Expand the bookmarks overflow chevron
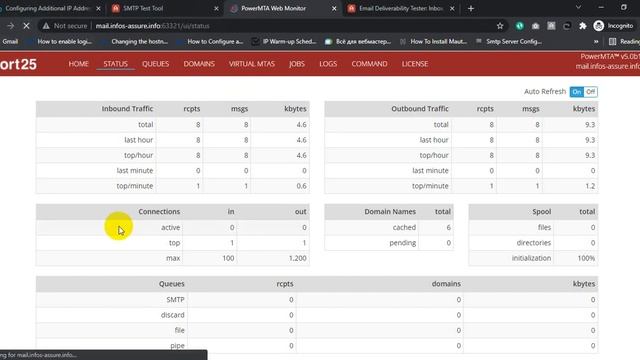640x360 pixels. pyautogui.click(x=596, y=41)
